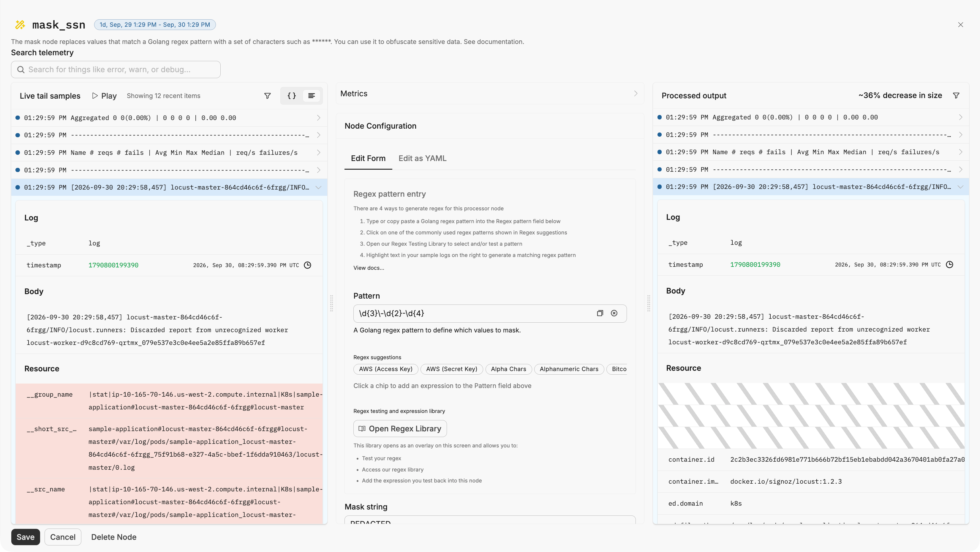Viewport: 980px width, 552px height.
Task: Add Alphanumeric Chars regex chip
Action: (569, 369)
